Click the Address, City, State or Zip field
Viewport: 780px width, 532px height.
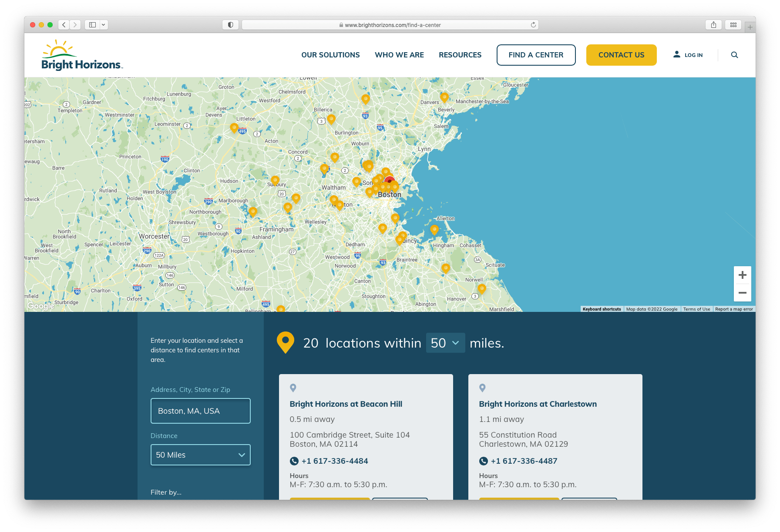[201, 411]
